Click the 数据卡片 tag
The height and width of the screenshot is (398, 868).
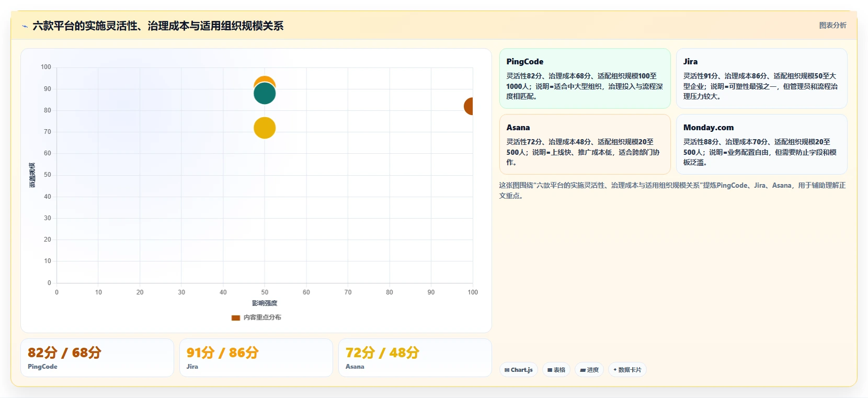[x=627, y=370]
